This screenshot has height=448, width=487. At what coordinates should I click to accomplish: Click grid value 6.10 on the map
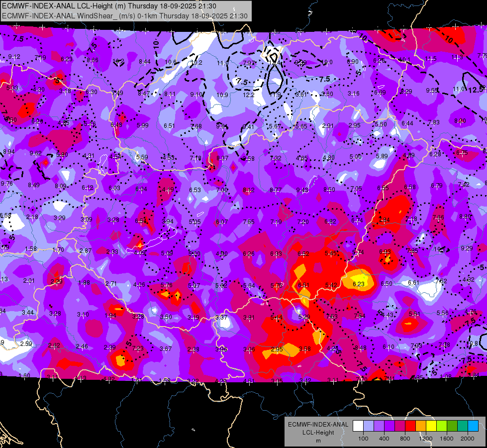388,346
